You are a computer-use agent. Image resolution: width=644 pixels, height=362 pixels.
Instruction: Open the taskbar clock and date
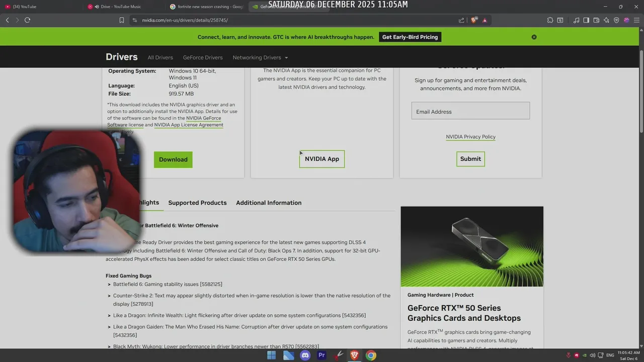(x=628, y=355)
